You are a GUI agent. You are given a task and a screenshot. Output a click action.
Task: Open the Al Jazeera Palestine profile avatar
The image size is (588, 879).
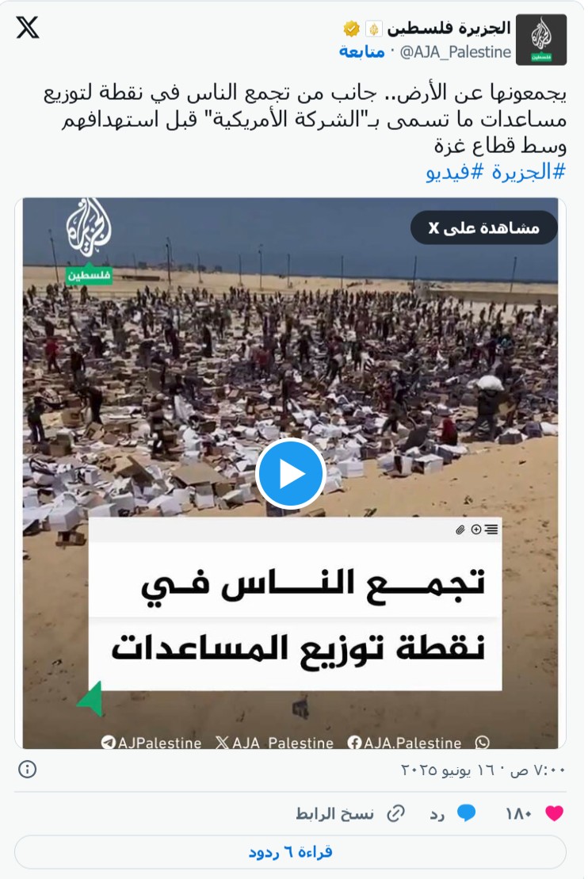pyautogui.click(x=541, y=40)
